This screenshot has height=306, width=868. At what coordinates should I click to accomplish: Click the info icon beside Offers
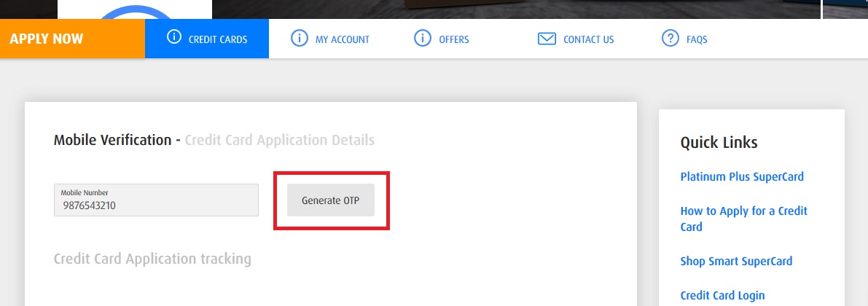pos(423,39)
